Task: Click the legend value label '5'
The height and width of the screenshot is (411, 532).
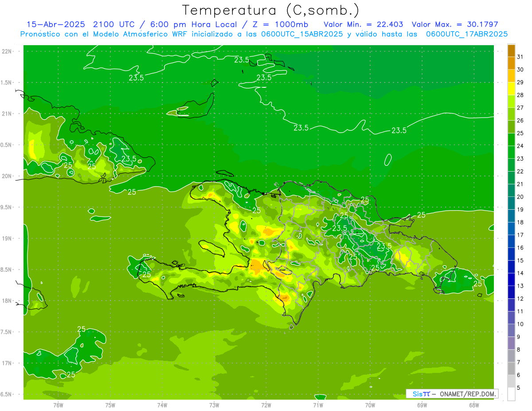Action: 519,388
